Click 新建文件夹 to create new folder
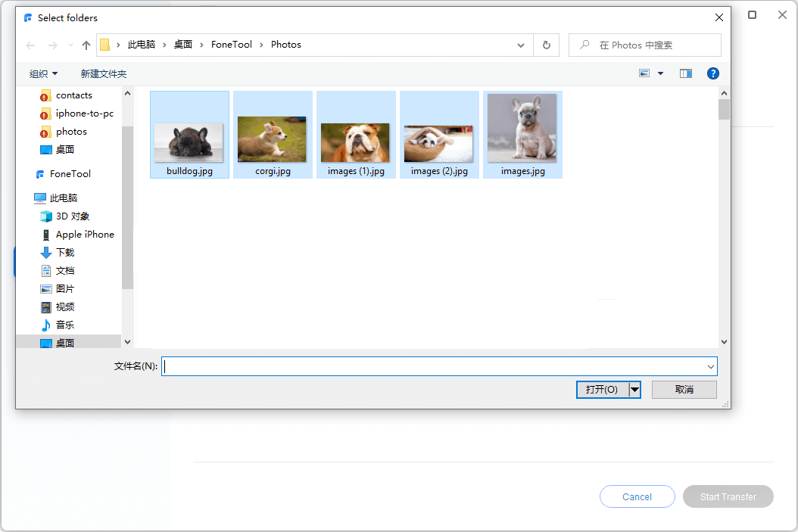 click(104, 73)
